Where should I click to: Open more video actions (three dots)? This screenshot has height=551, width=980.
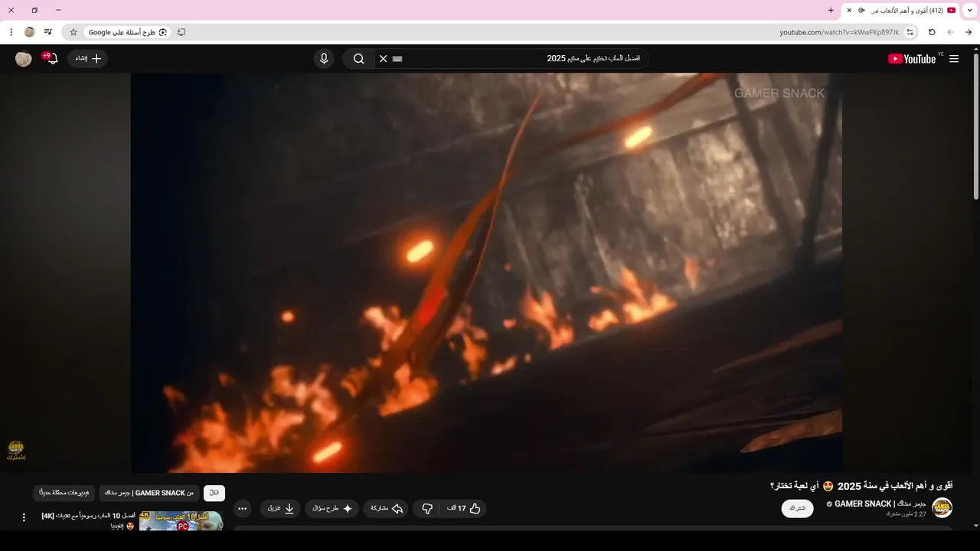tap(243, 508)
